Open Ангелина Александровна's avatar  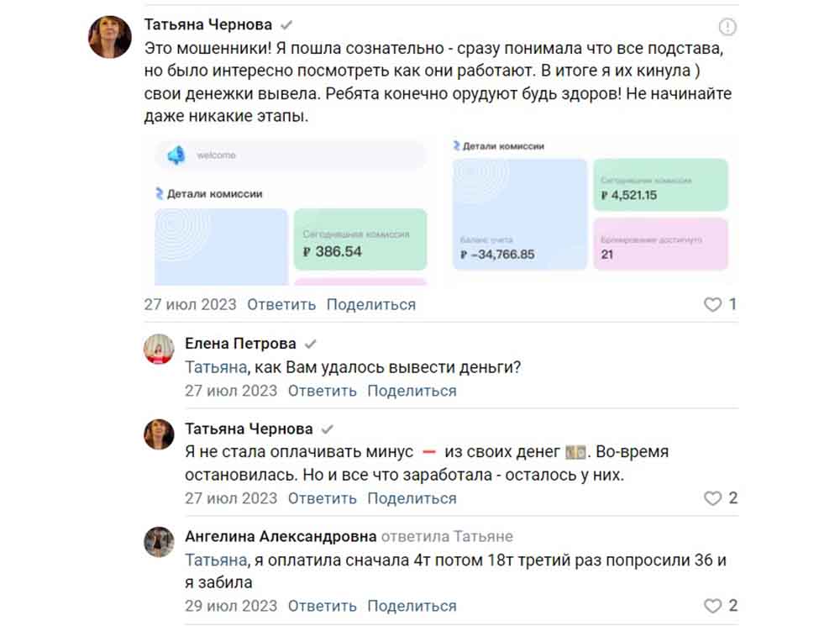pos(160,539)
